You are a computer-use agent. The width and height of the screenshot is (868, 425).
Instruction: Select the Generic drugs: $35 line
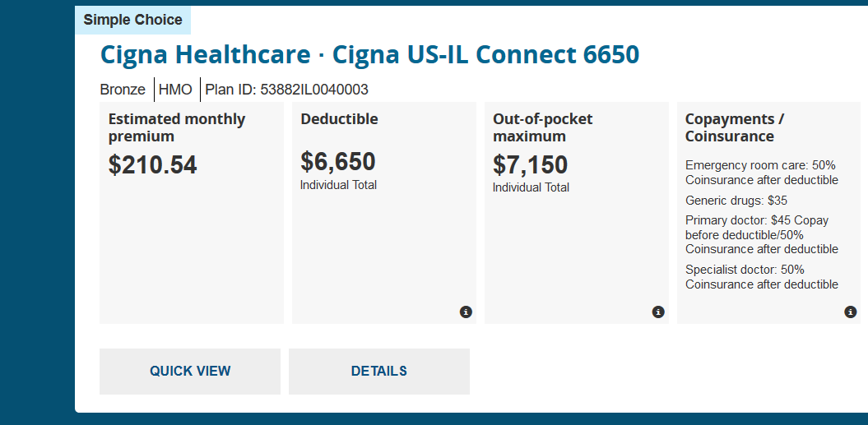pos(736,201)
